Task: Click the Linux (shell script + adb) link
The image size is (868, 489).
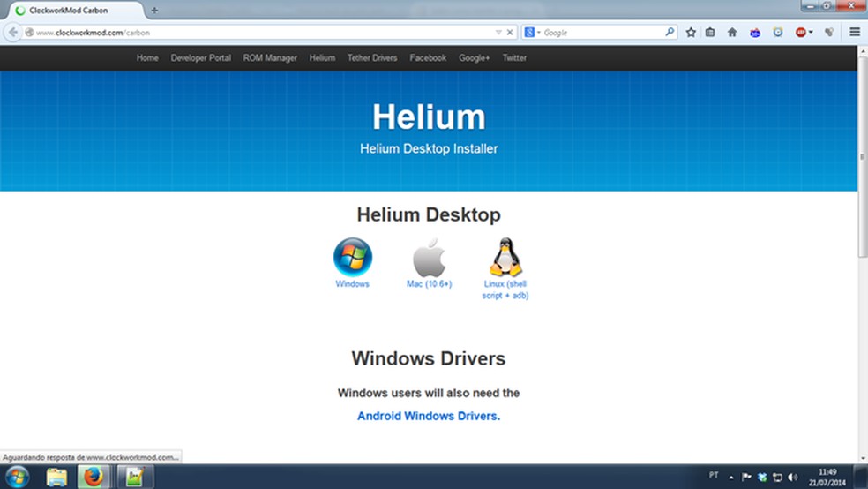Action: click(505, 290)
